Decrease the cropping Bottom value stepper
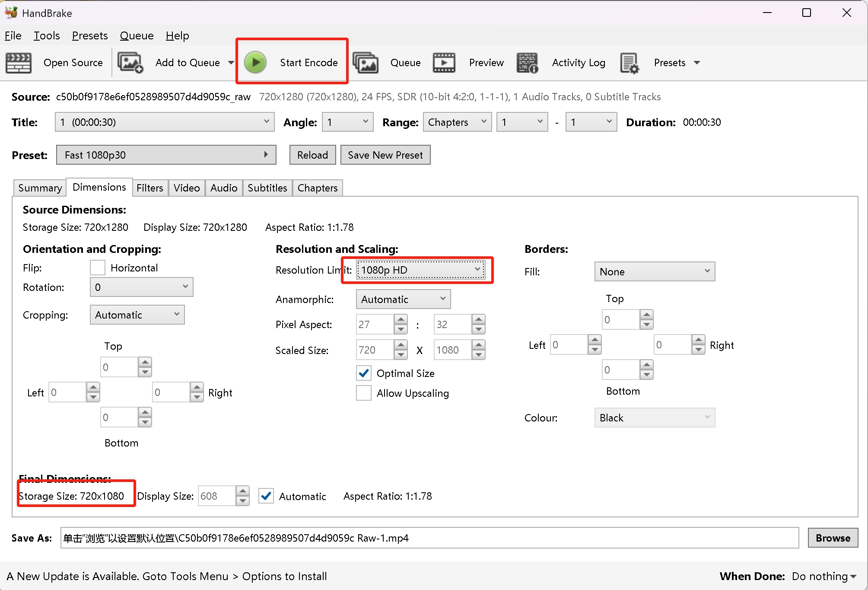This screenshot has height=590, width=868. point(145,422)
